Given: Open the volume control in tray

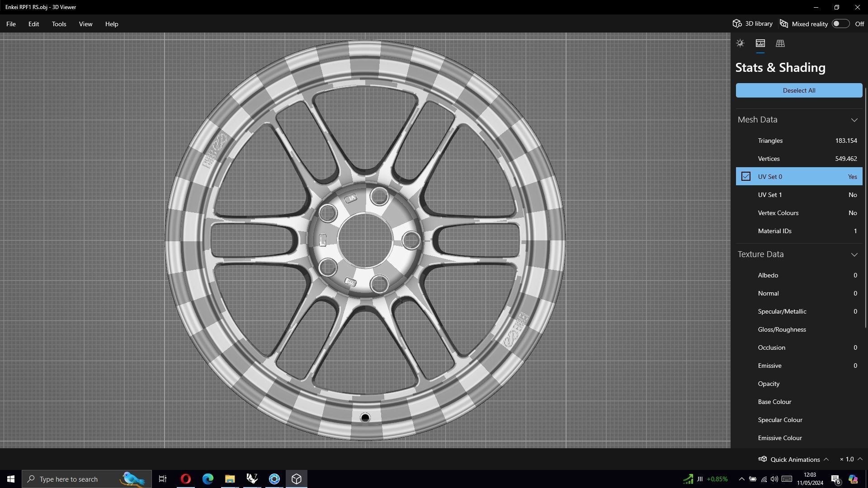Looking at the screenshot, I should pos(774,479).
